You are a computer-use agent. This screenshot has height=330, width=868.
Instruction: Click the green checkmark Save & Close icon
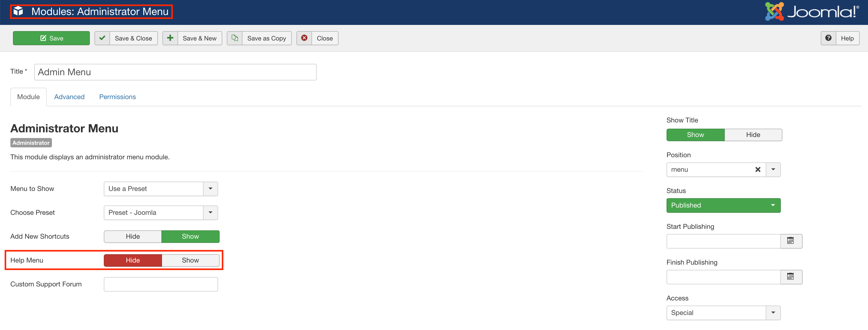tap(103, 38)
